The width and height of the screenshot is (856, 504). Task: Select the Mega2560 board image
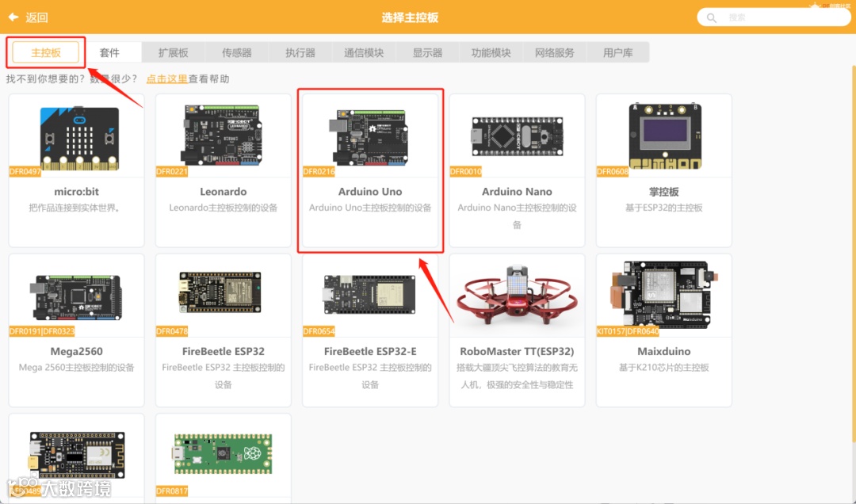pos(77,298)
